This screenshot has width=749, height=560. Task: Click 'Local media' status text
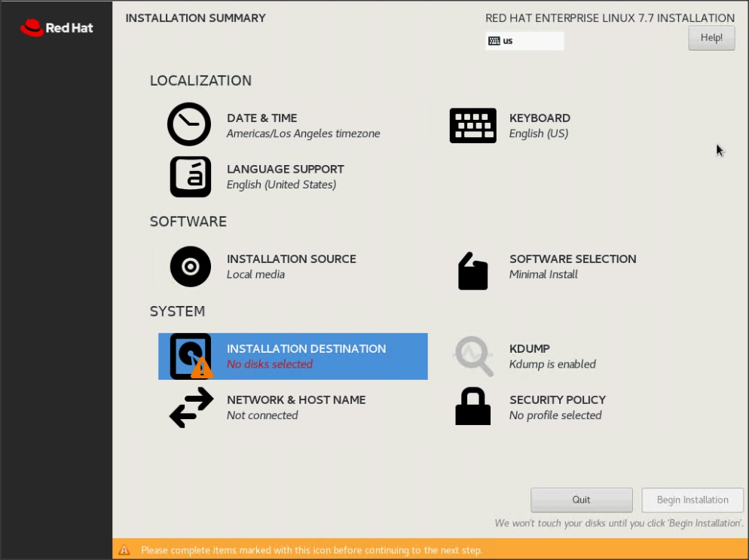(x=255, y=275)
